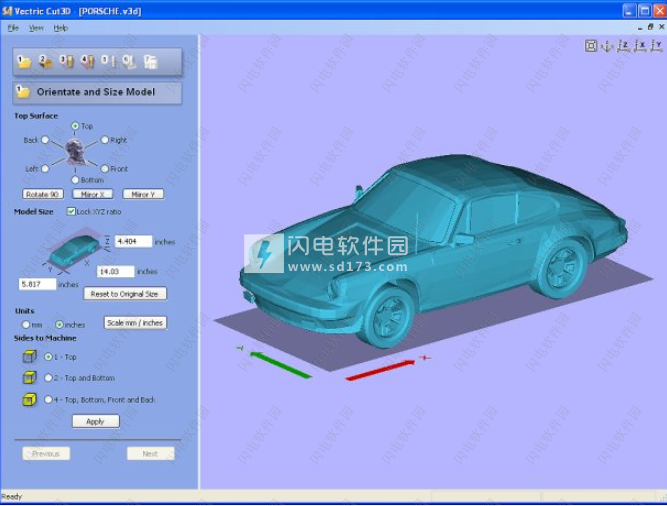This screenshot has height=506, width=667.
Task: Select Bottom as the top surface
Action: (x=75, y=180)
